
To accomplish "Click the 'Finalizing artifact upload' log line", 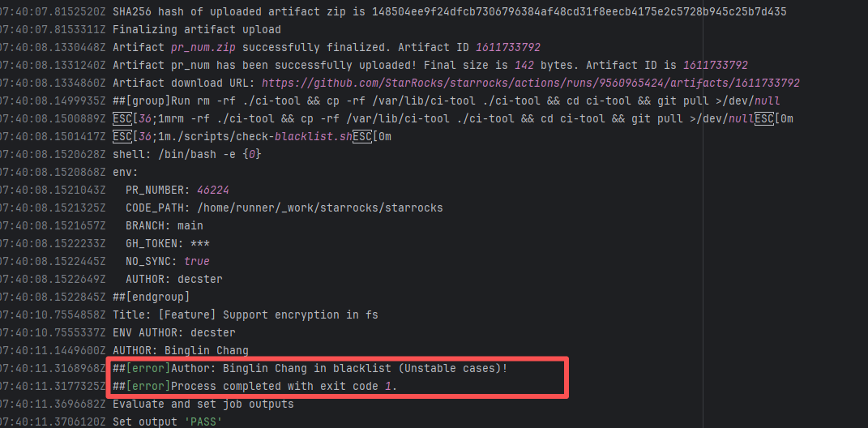I will click(x=197, y=30).
